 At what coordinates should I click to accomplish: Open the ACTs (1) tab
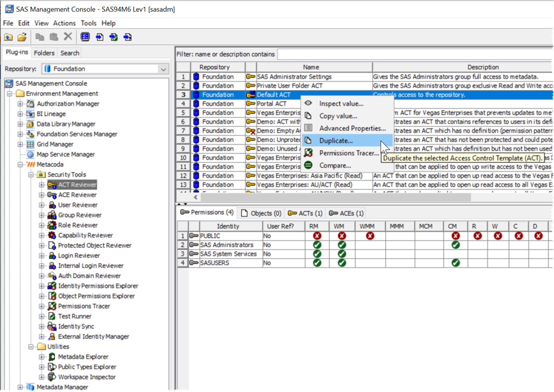[305, 213]
